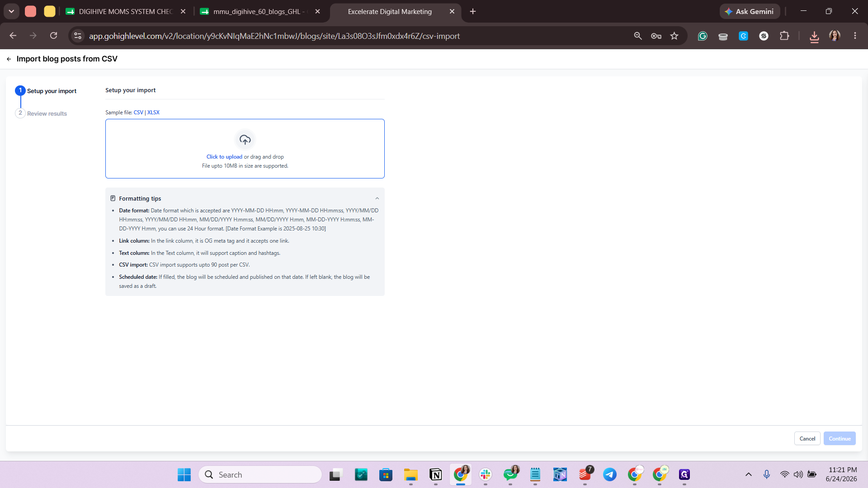Bookmark this page with the star
This screenshot has width=868, height=488.
coord(675,36)
